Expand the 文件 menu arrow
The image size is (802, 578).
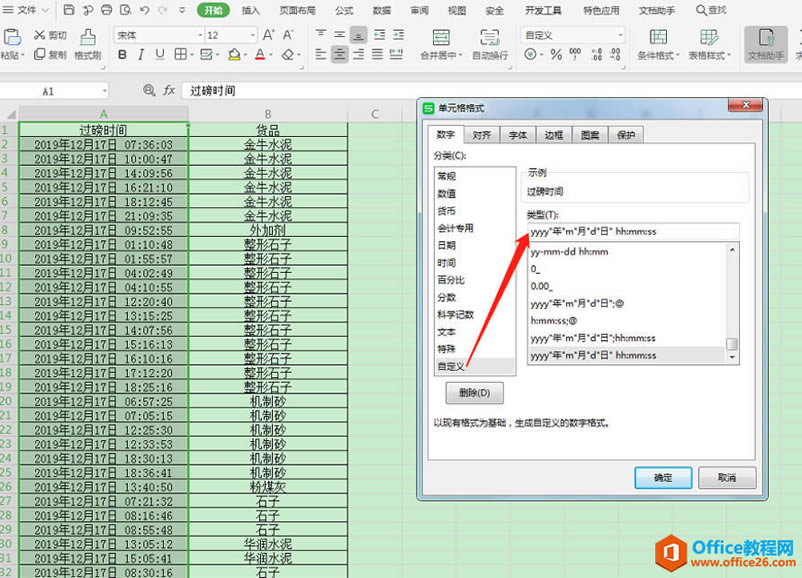tap(45, 10)
